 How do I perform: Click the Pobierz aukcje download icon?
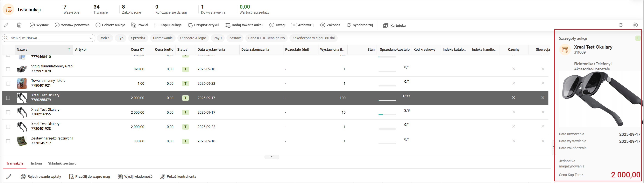98,25
